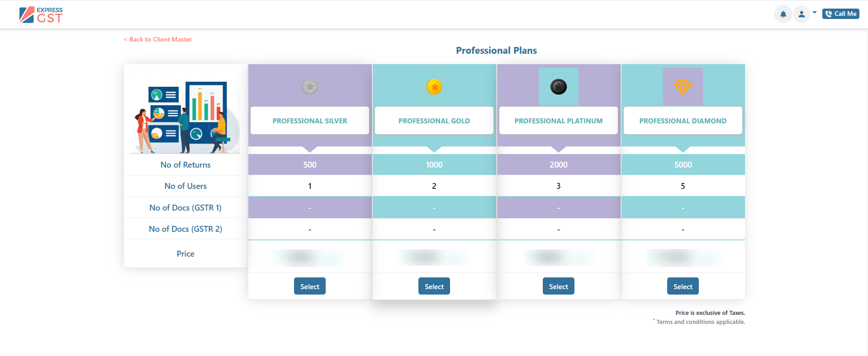
Task: Click the 'No of Users' row label
Action: click(185, 186)
